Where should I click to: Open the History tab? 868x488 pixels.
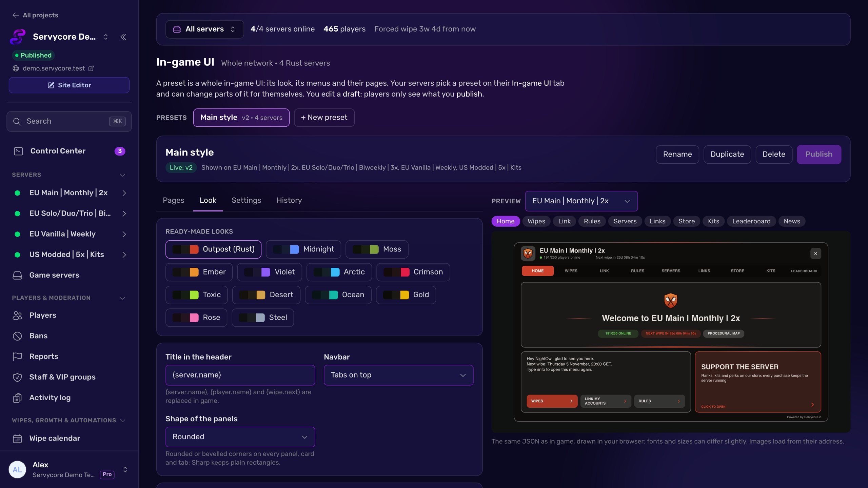point(289,200)
